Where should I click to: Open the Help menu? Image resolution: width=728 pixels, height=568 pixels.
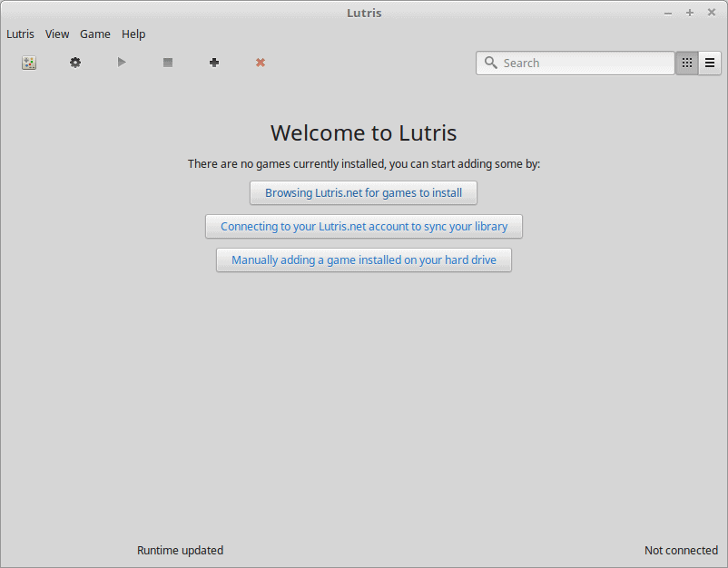133,34
